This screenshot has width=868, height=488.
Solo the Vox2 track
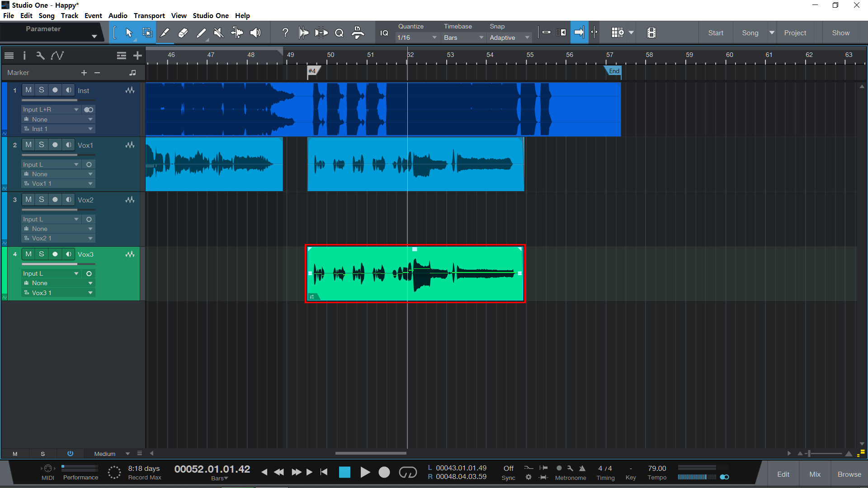pos(41,199)
